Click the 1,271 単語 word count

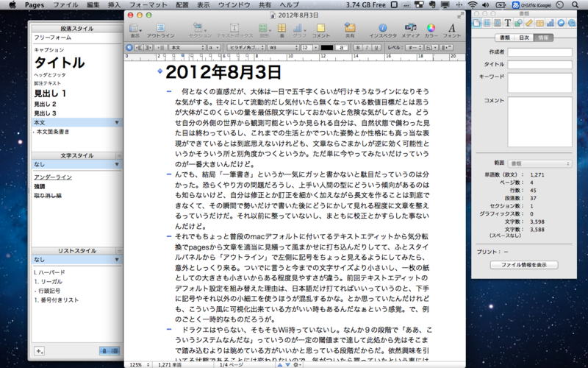pyautogui.click(x=170, y=365)
